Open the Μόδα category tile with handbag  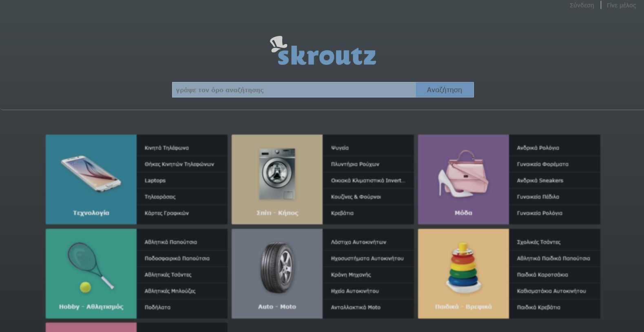(463, 179)
